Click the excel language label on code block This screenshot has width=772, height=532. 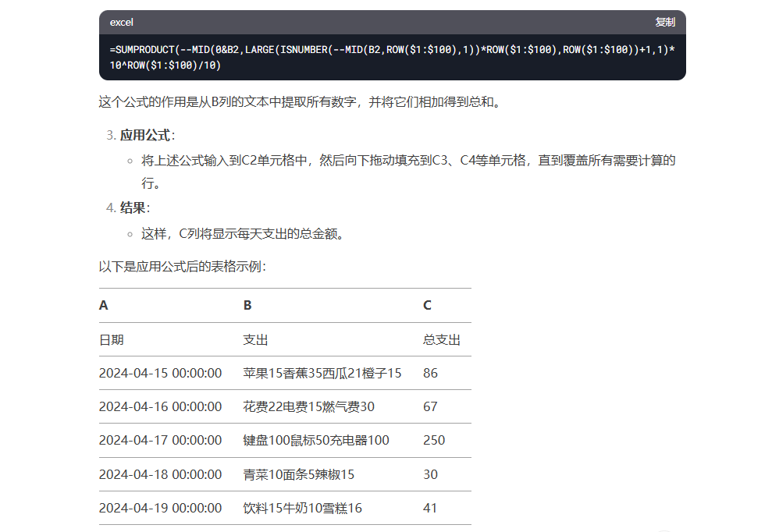point(122,22)
